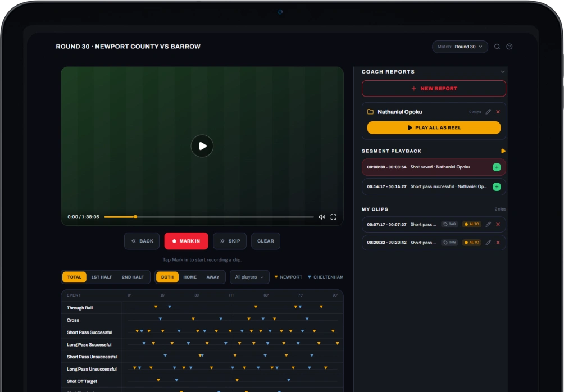Tag the 00:20:32 clip

point(449,243)
